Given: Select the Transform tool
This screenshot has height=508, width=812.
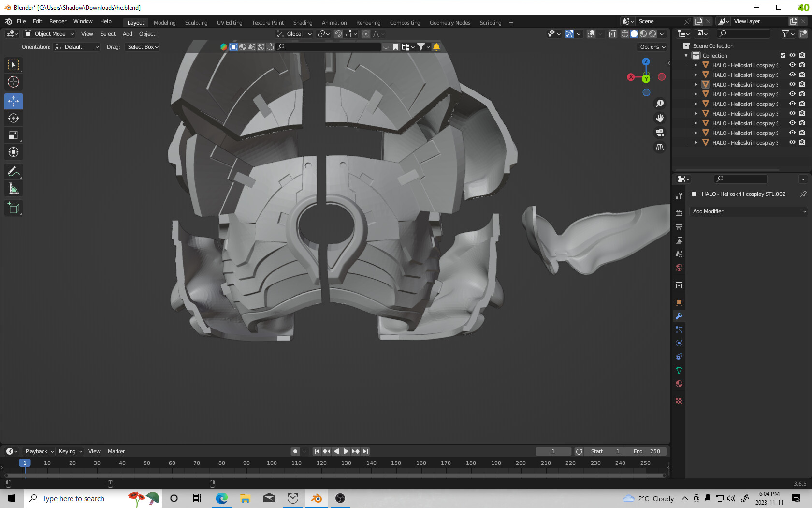Looking at the screenshot, I should pos(14,152).
